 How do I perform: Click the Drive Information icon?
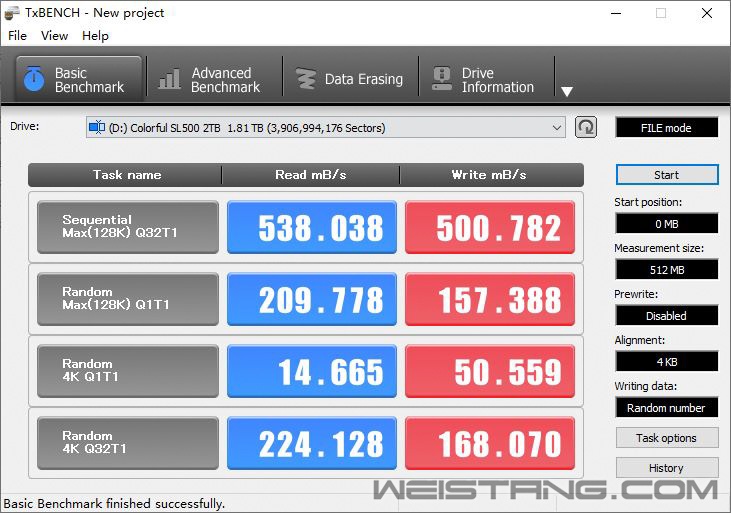click(440, 80)
